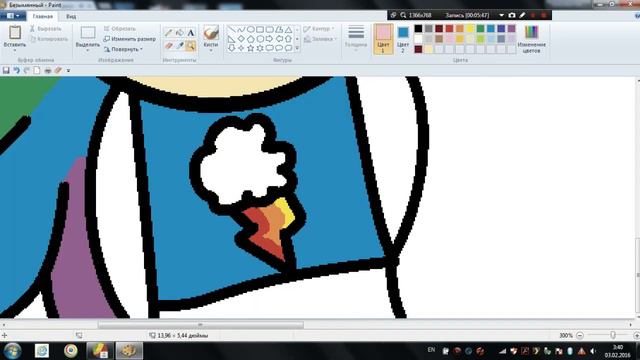The height and width of the screenshot is (360, 640).
Task: Select the Magnifier tool
Action: 191,46
